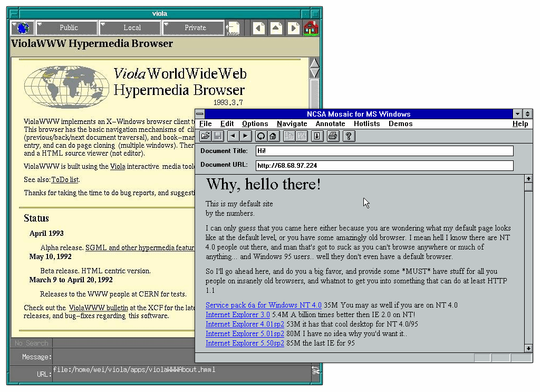
Task: Click the scroll up arrow in viola page
Action: 315,63
